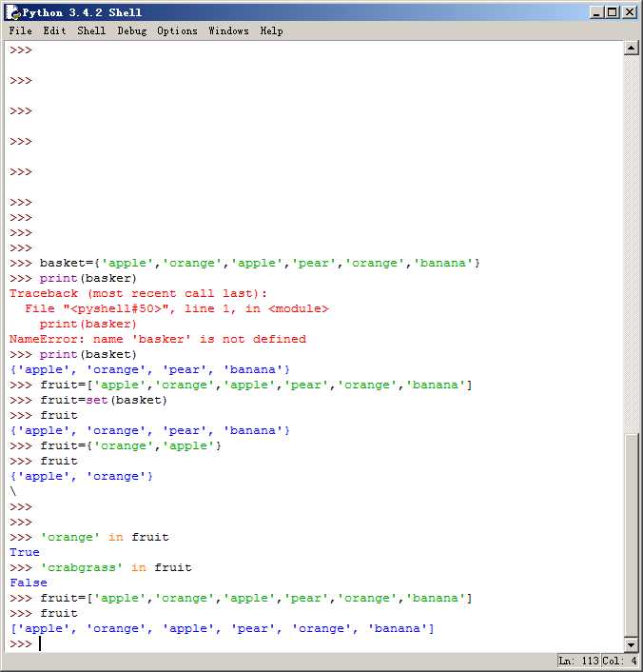The height and width of the screenshot is (672, 643).
Task: Click the Python icon in title bar
Action: tap(13, 12)
